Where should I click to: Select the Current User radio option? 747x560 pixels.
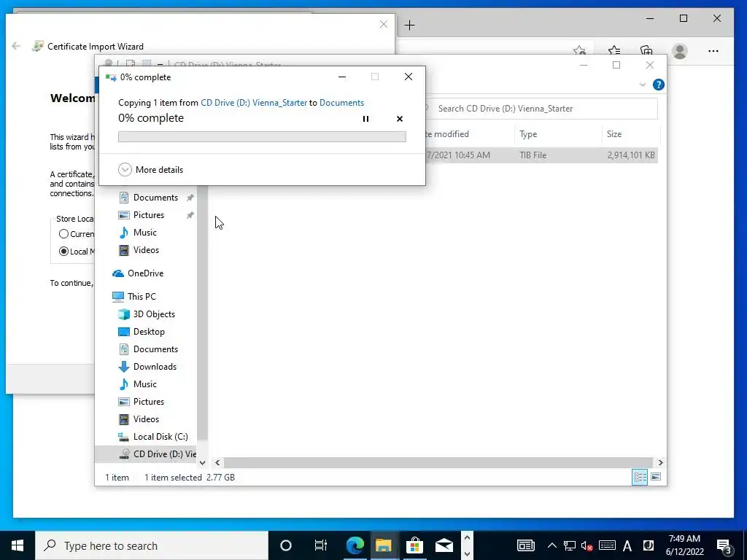pos(64,234)
